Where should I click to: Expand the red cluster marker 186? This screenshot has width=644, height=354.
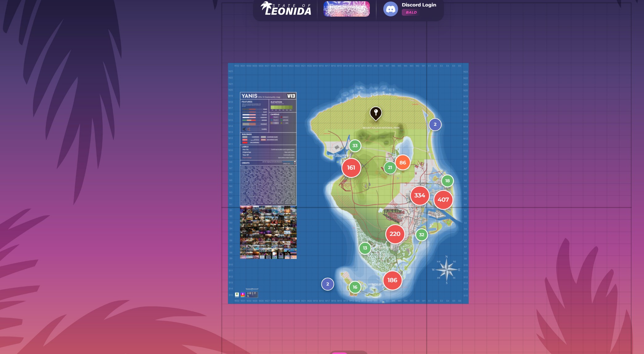pos(392,280)
